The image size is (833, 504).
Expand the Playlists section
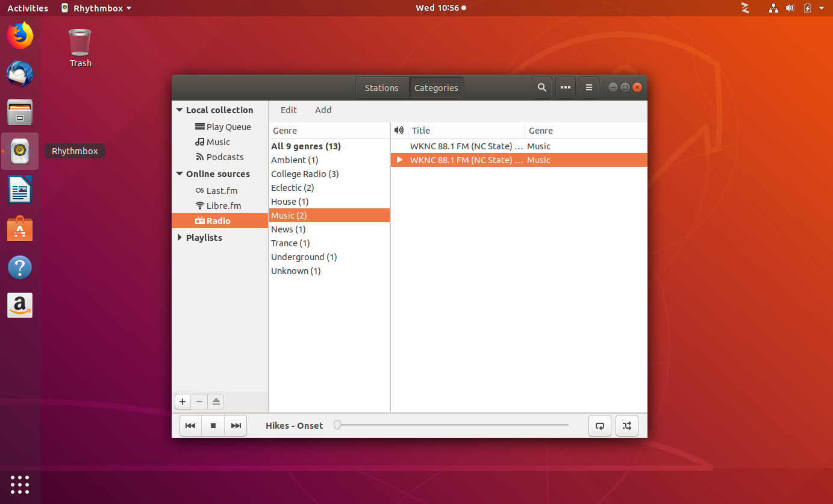179,237
